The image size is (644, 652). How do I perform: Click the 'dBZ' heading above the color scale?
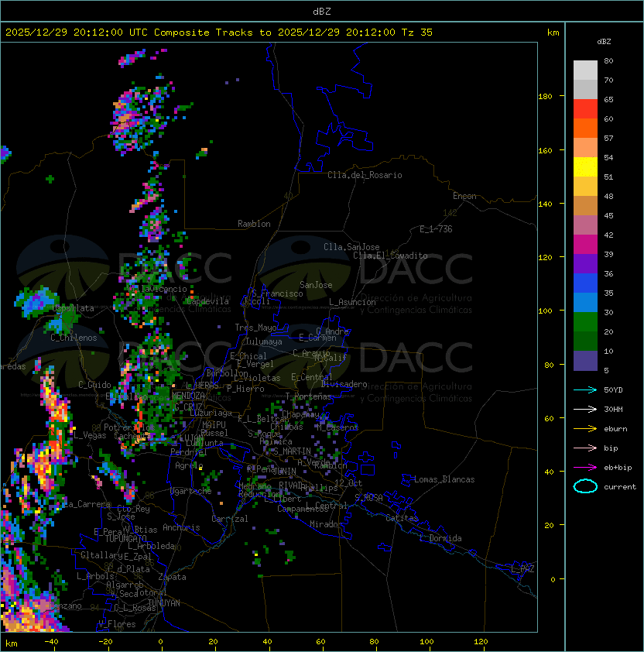pyautogui.click(x=604, y=42)
